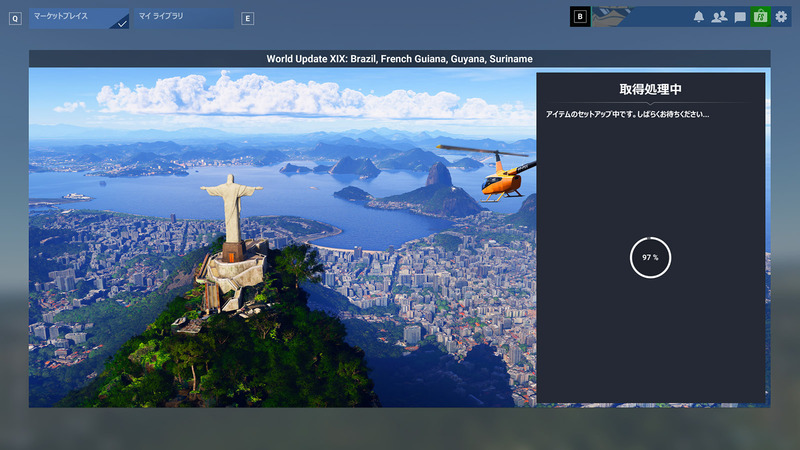This screenshot has width=800, height=450.
Task: Click the 97 % progress circle
Action: coord(650,258)
